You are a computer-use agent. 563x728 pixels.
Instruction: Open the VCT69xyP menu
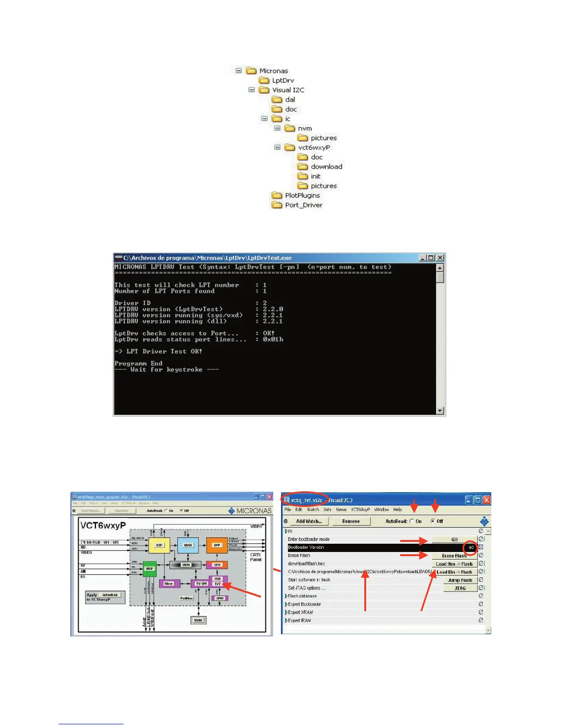pos(361,510)
